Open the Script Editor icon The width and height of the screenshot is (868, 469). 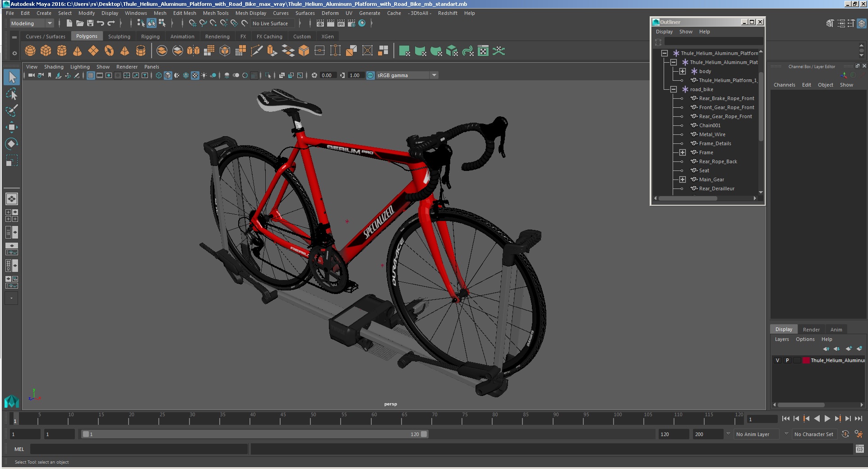tap(859, 449)
